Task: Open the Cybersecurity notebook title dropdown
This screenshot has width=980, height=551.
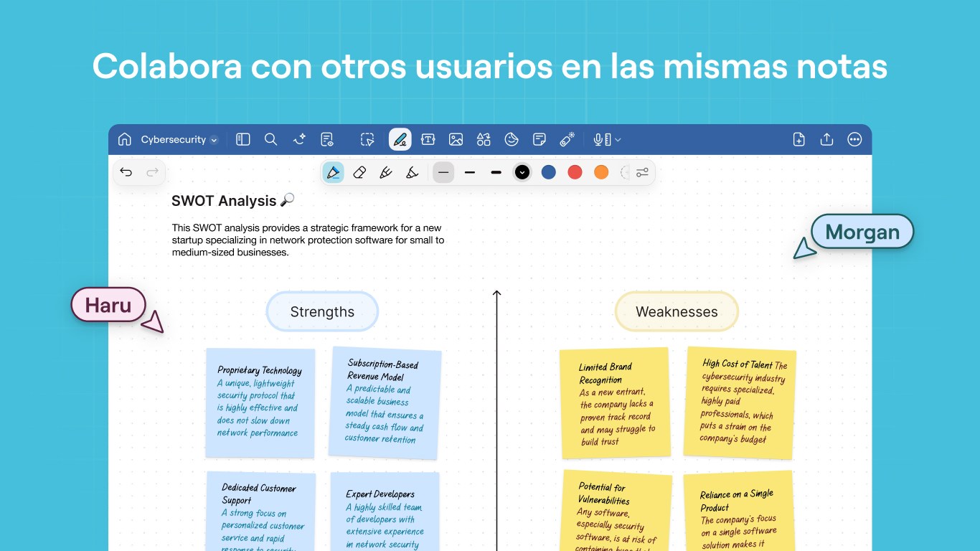Action: coord(179,140)
